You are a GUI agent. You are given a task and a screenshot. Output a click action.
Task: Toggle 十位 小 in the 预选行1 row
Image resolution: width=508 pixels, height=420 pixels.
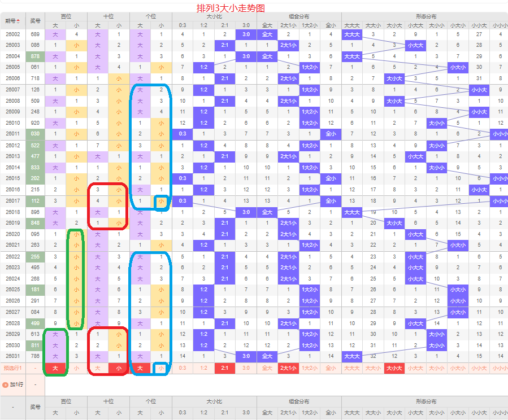click(119, 368)
